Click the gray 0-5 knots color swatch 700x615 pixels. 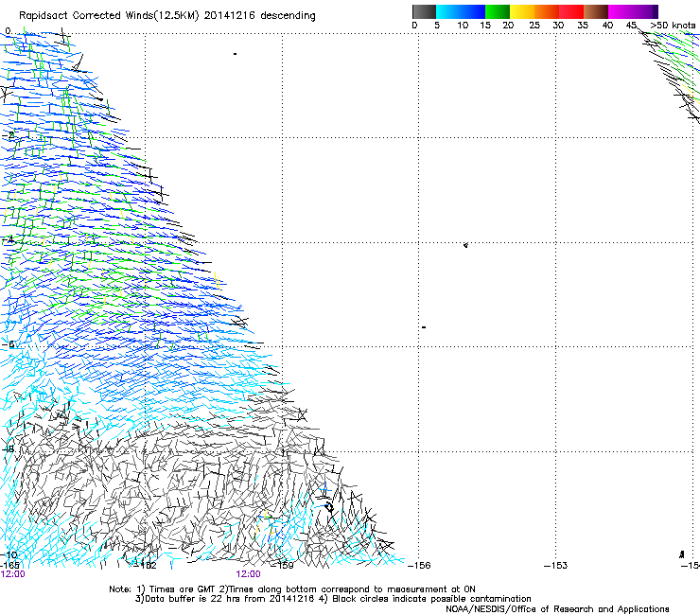point(424,11)
